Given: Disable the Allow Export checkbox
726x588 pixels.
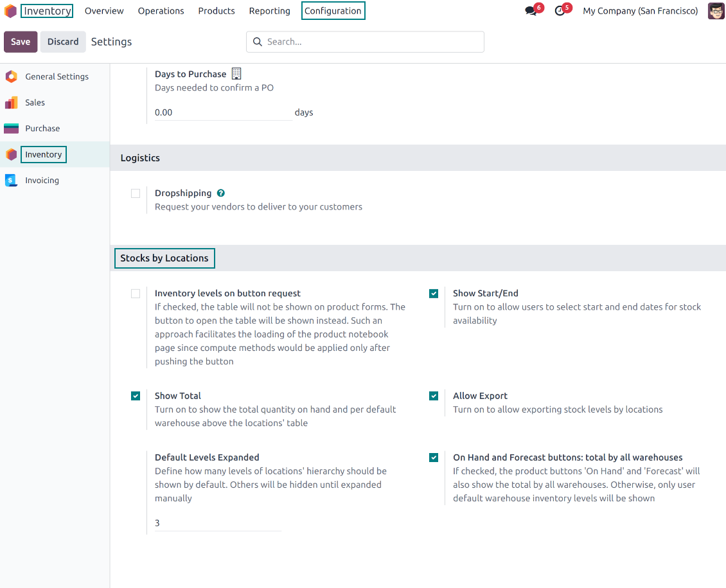Looking at the screenshot, I should pos(434,396).
